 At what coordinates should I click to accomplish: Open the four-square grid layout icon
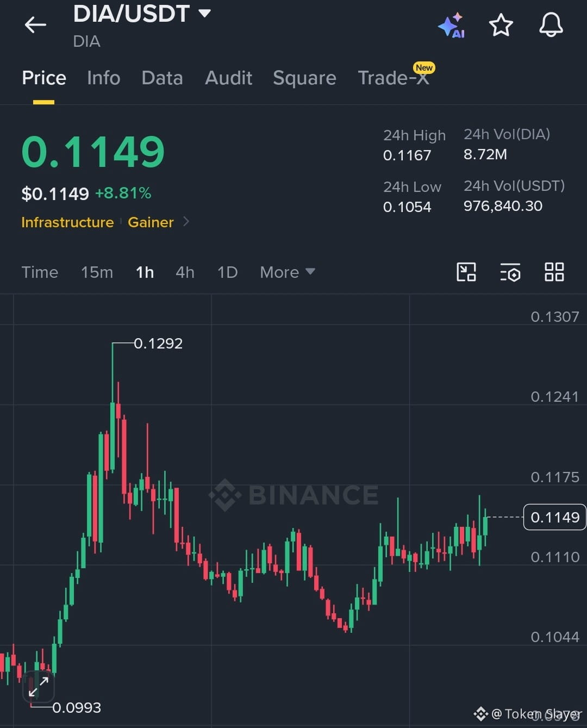[554, 272]
